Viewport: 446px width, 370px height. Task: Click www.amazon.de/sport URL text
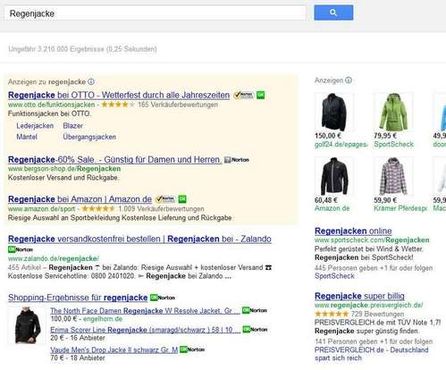pyautogui.click(x=41, y=209)
